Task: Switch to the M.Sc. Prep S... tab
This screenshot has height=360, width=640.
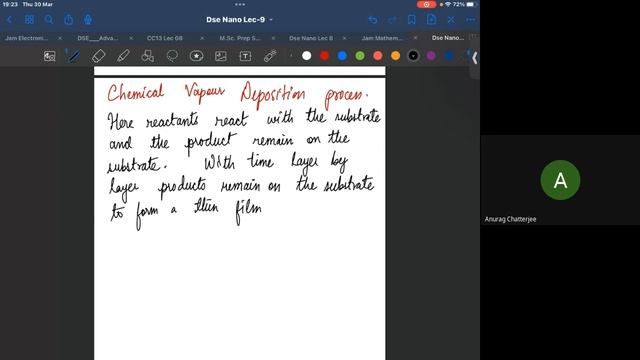Action: pyautogui.click(x=240, y=38)
